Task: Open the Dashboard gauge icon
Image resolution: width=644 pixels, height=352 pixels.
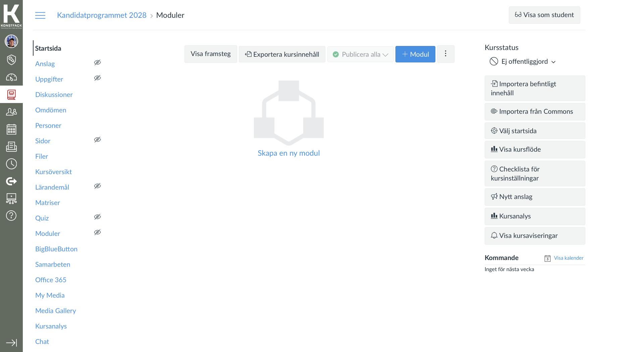Action: (x=11, y=78)
